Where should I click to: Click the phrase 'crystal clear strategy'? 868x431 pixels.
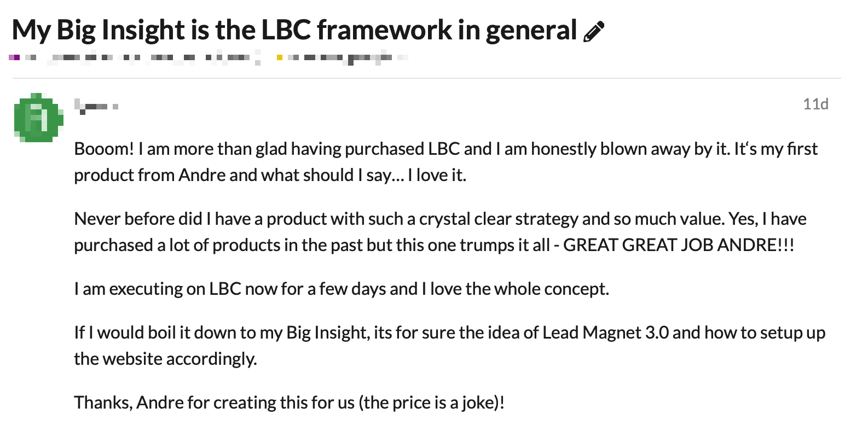coord(499,219)
